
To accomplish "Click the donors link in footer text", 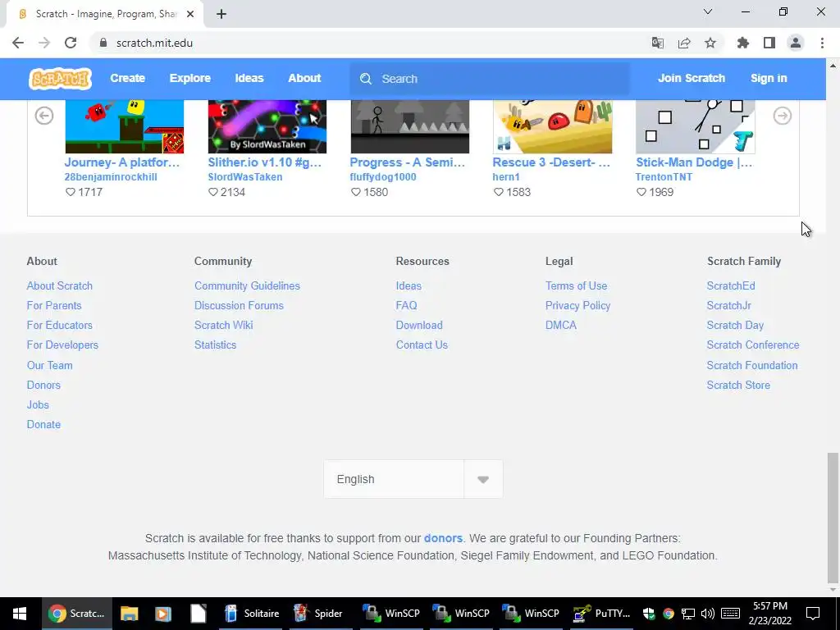I will pyautogui.click(x=443, y=538).
